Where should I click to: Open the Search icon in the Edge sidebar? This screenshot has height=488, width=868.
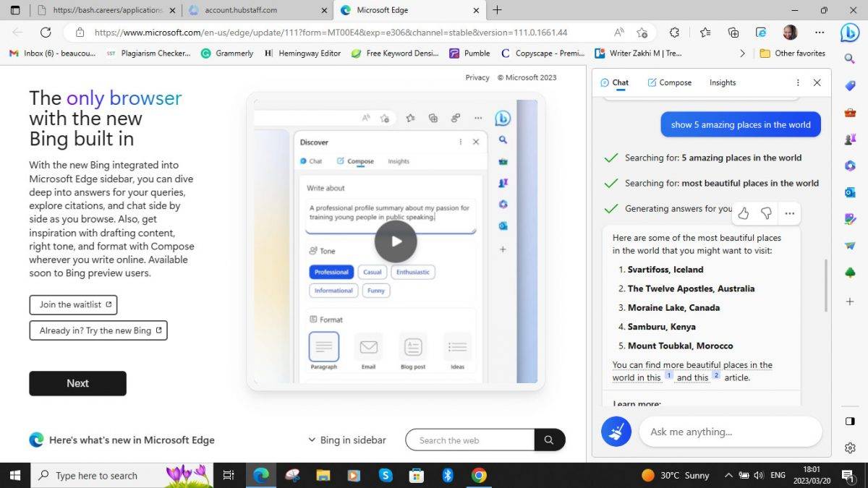(x=850, y=59)
